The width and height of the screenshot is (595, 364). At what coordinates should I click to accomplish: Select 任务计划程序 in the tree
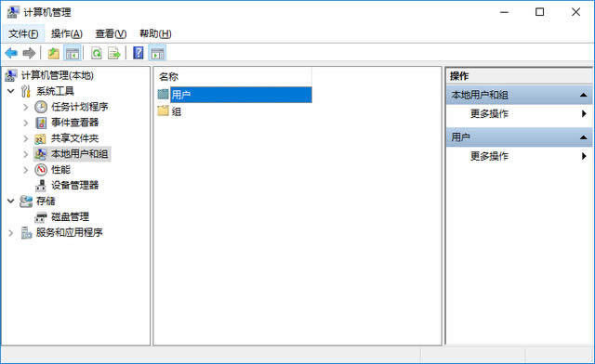click(80, 107)
